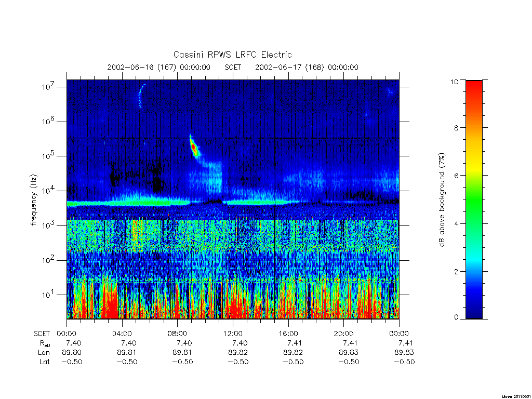
Task: Click the 10^2 frequency tick label
Action: tap(49, 260)
